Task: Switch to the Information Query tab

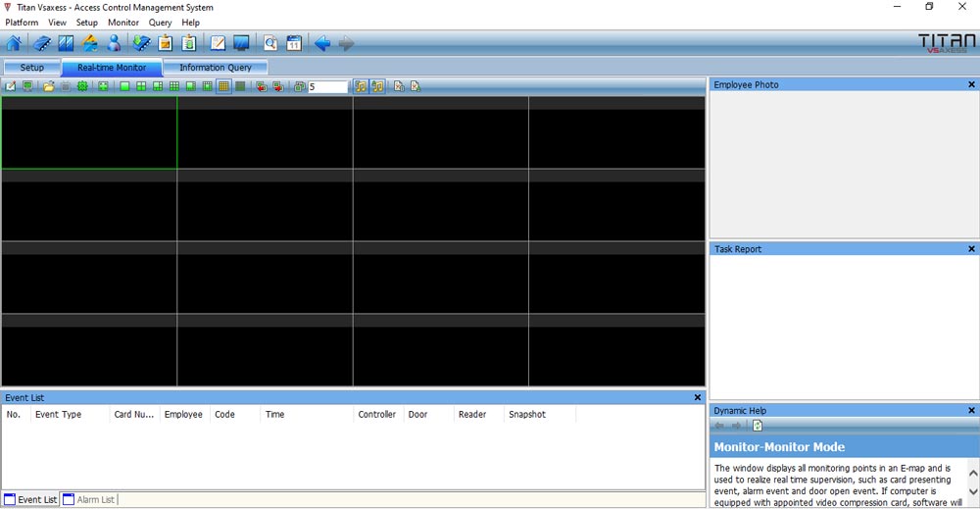Action: tap(216, 68)
